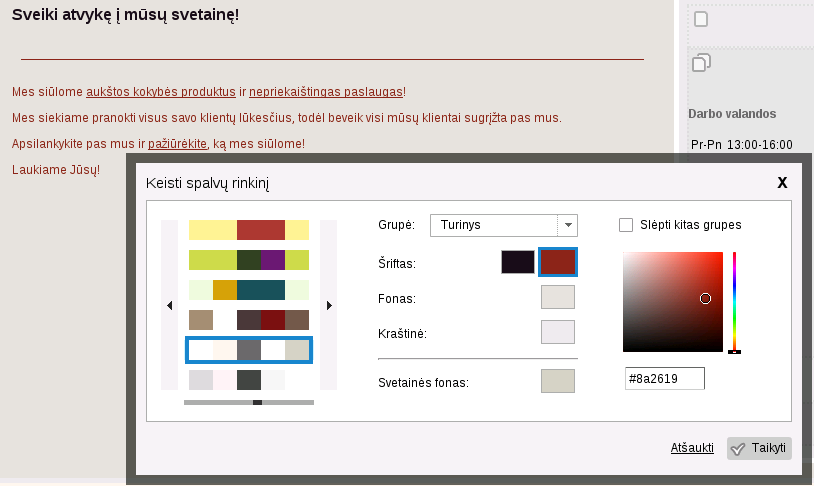Viewport: 814px width, 486px height.
Task: Click the rainbow hue slider bar
Action: click(734, 300)
